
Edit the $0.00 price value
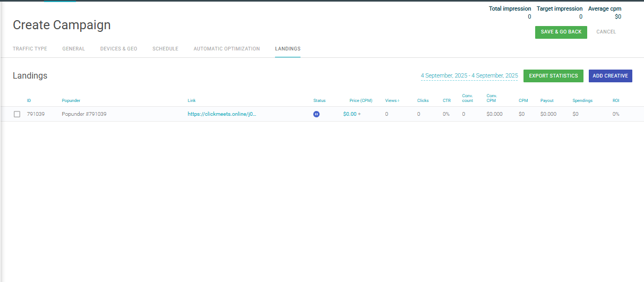point(349,114)
